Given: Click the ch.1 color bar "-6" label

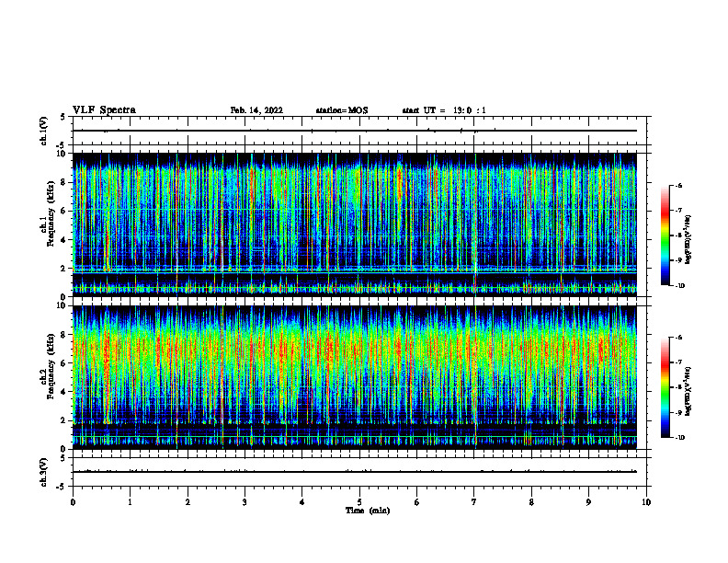Looking at the screenshot, I should pos(678,185).
